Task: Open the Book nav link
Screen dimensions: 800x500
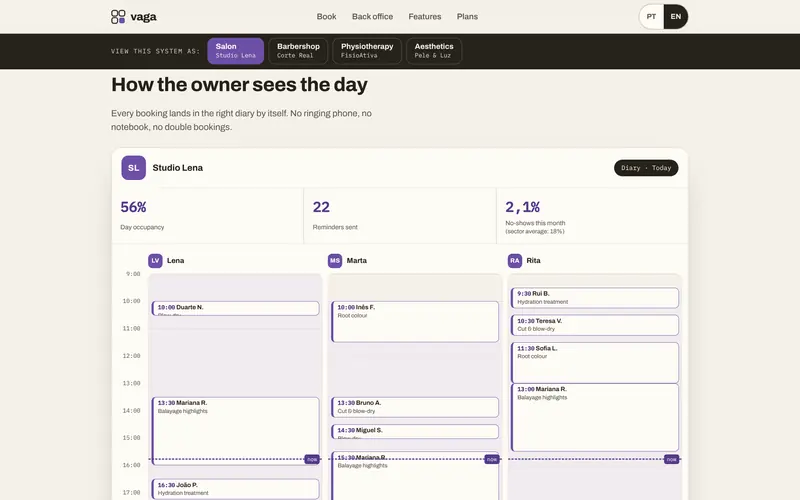Action: (x=327, y=17)
